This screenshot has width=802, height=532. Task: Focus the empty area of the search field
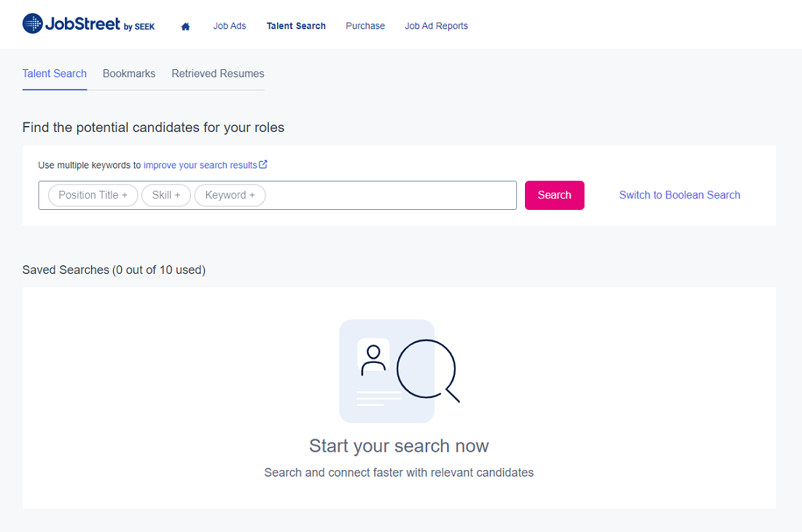tap(391, 195)
